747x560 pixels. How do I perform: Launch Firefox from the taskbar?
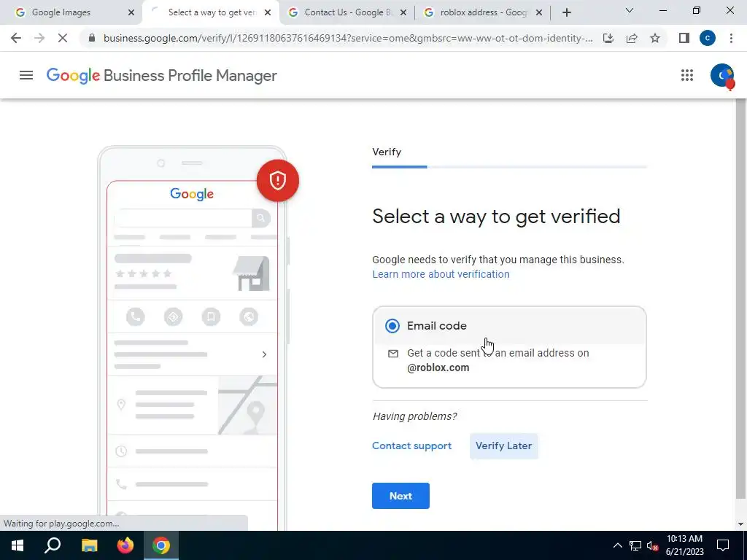(x=125, y=545)
